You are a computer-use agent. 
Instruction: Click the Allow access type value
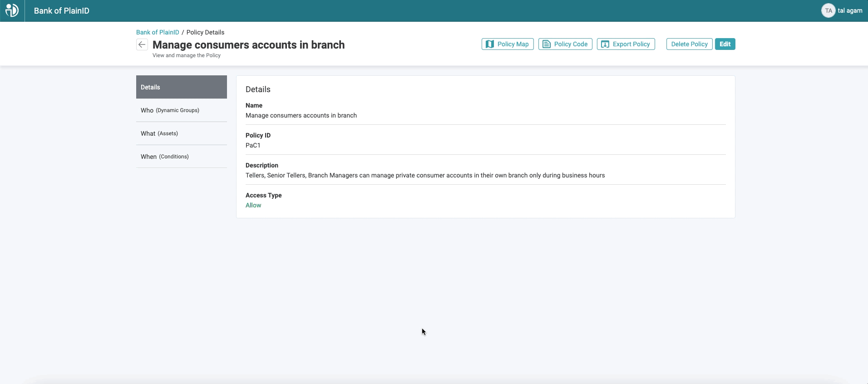point(253,205)
